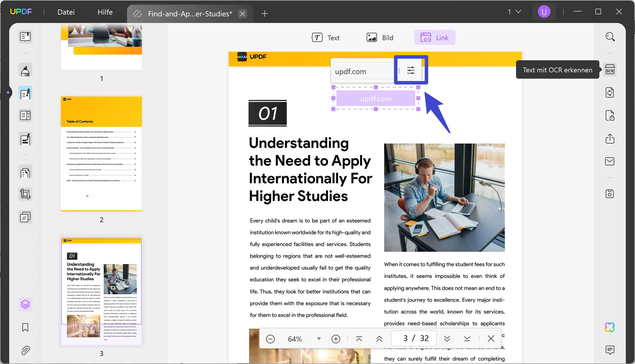Switch to Bild editing mode
Screen dimensions: 635x364
click(380, 38)
